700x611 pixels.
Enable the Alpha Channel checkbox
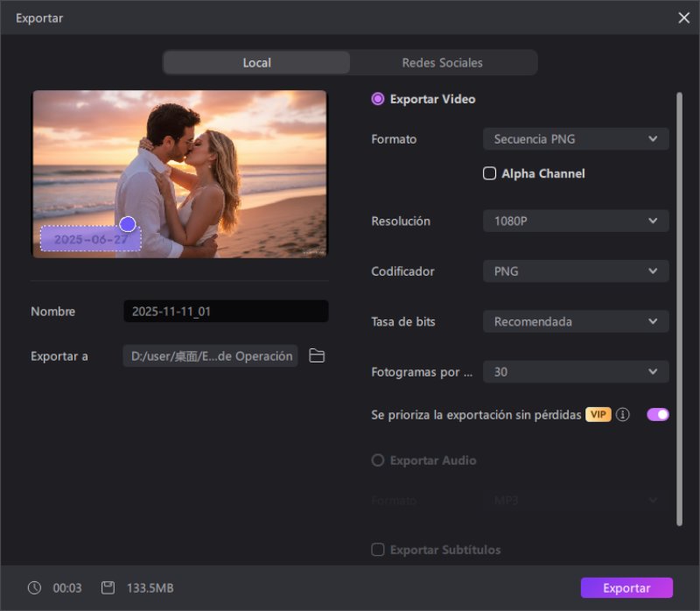pyautogui.click(x=489, y=173)
